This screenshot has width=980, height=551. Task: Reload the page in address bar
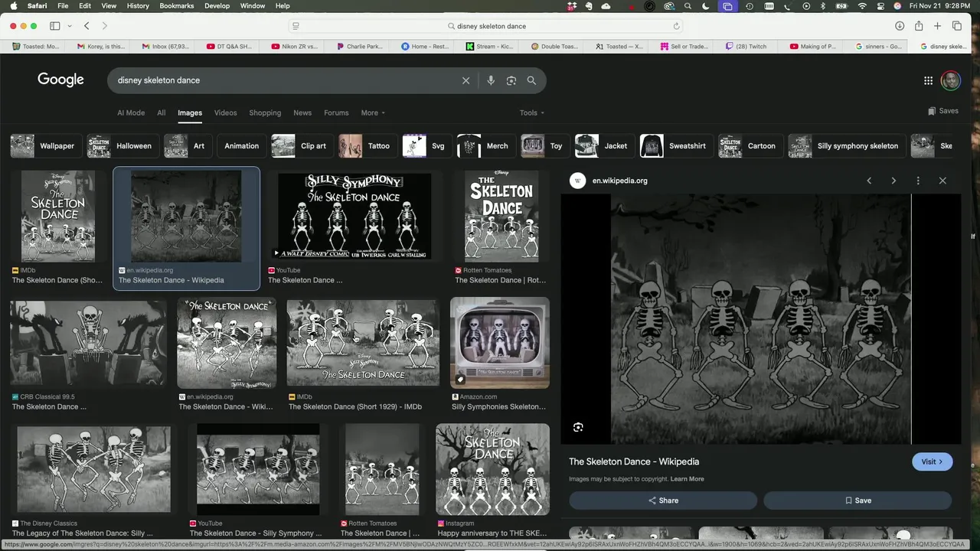[676, 26]
